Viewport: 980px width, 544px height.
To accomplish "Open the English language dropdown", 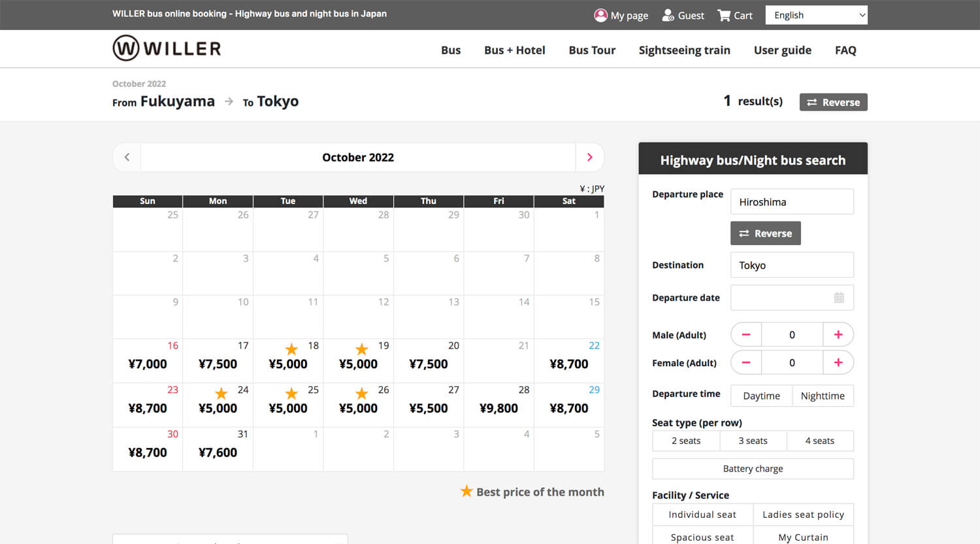I will (817, 15).
